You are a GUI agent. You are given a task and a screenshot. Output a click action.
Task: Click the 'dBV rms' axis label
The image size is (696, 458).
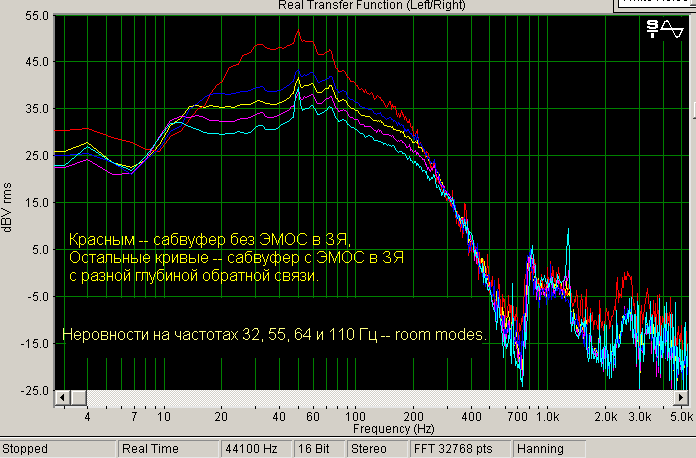7,207
